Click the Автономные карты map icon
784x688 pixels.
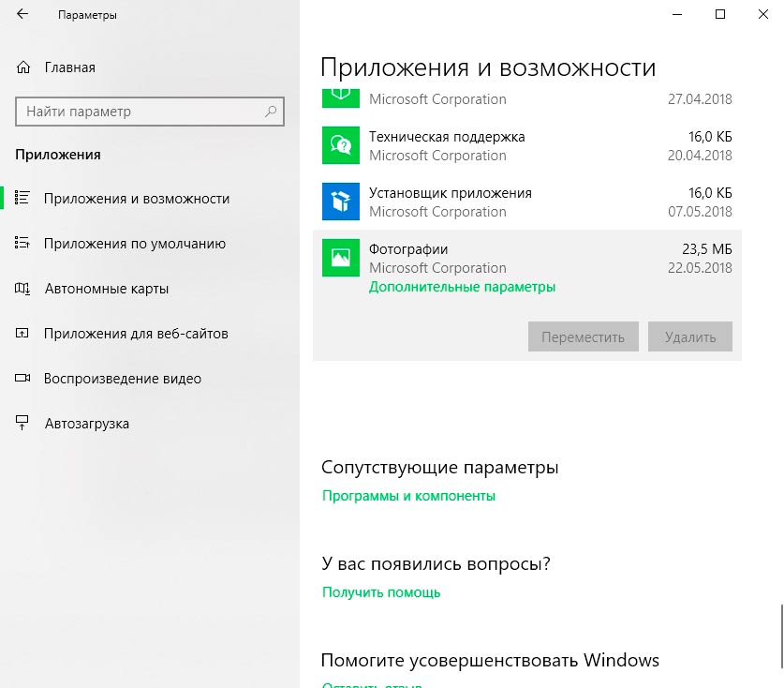pyautogui.click(x=23, y=289)
